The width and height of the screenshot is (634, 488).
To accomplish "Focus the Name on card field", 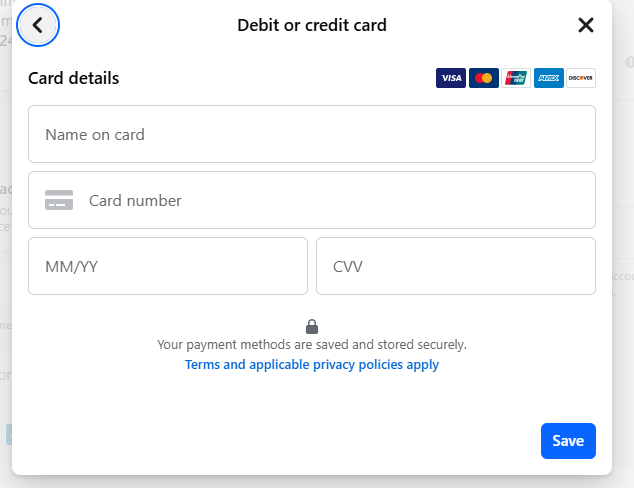I will (312, 134).
